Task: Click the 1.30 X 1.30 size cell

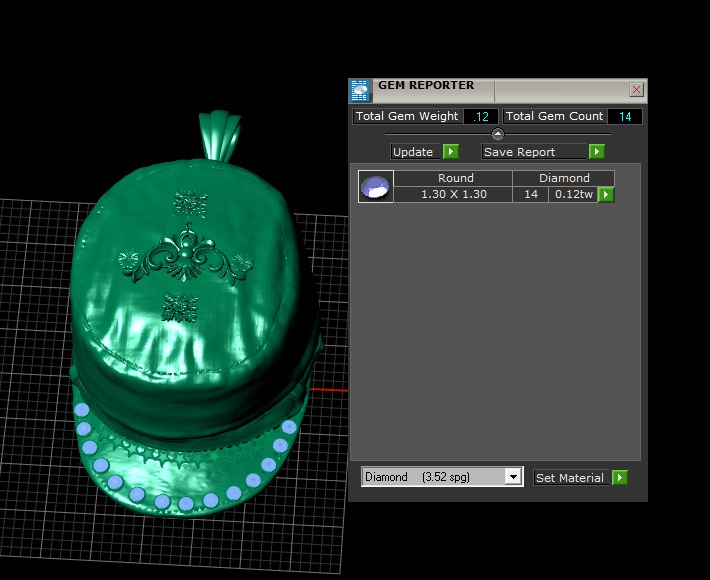Action: 453,194
